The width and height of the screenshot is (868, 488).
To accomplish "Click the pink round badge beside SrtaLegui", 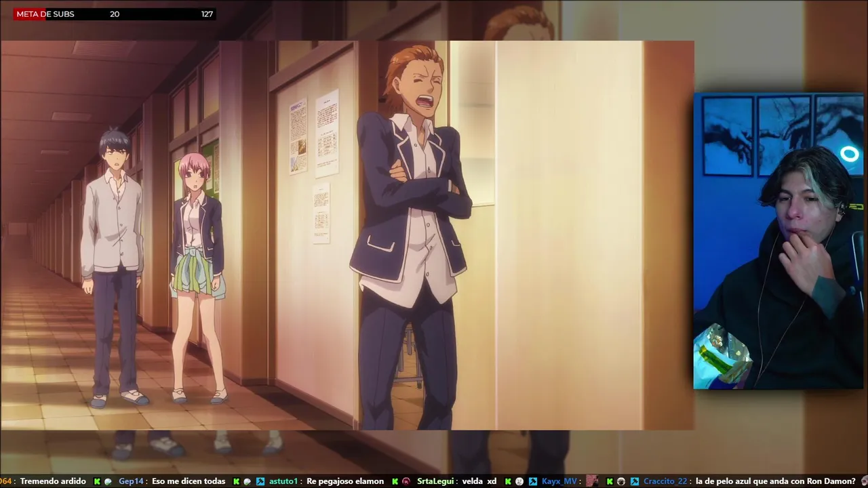I will [406, 481].
